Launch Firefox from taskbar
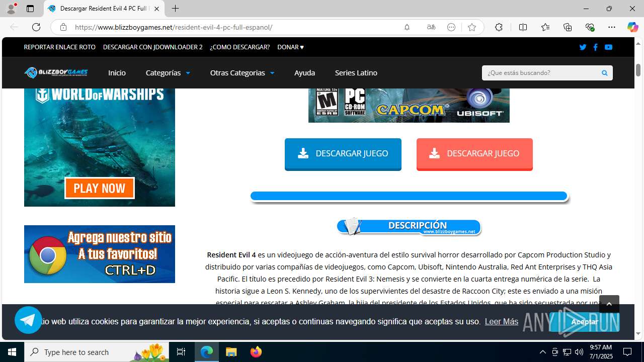 coord(256,352)
